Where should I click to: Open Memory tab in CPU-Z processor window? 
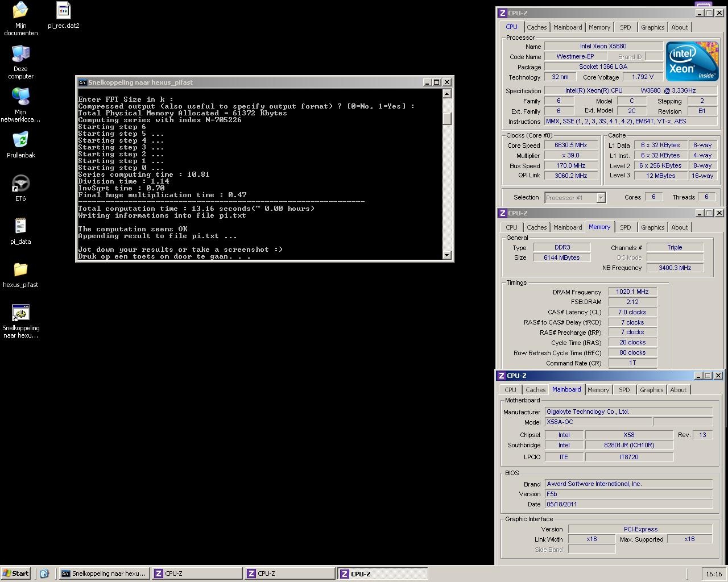pos(599,27)
